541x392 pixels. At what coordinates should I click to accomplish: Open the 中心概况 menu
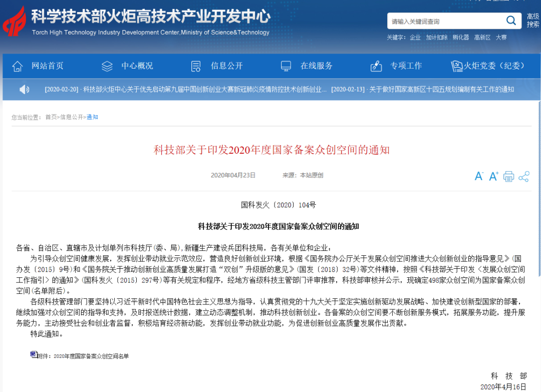point(137,66)
